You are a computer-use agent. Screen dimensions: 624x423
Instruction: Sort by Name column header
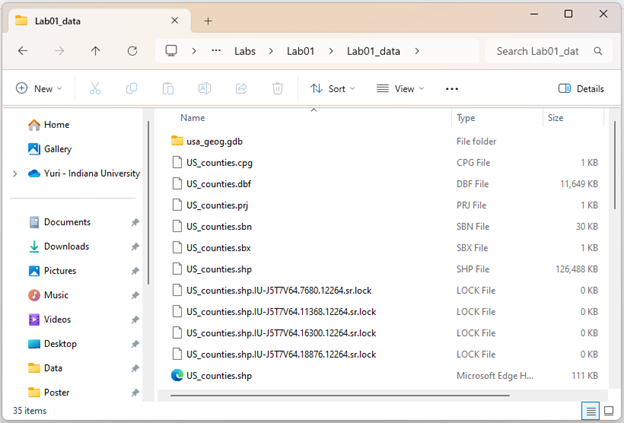[193, 118]
